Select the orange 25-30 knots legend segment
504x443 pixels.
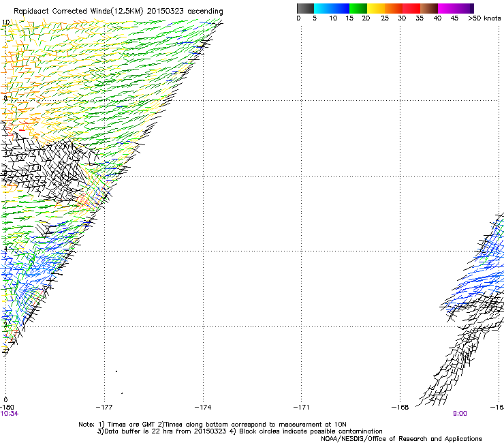point(394,8)
